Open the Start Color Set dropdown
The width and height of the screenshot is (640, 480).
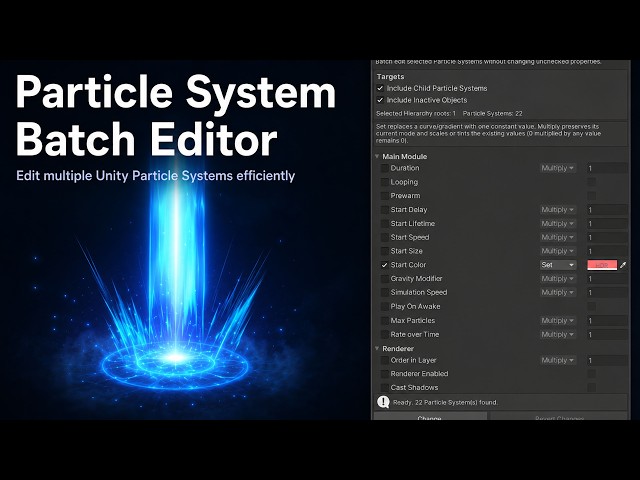tap(558, 265)
